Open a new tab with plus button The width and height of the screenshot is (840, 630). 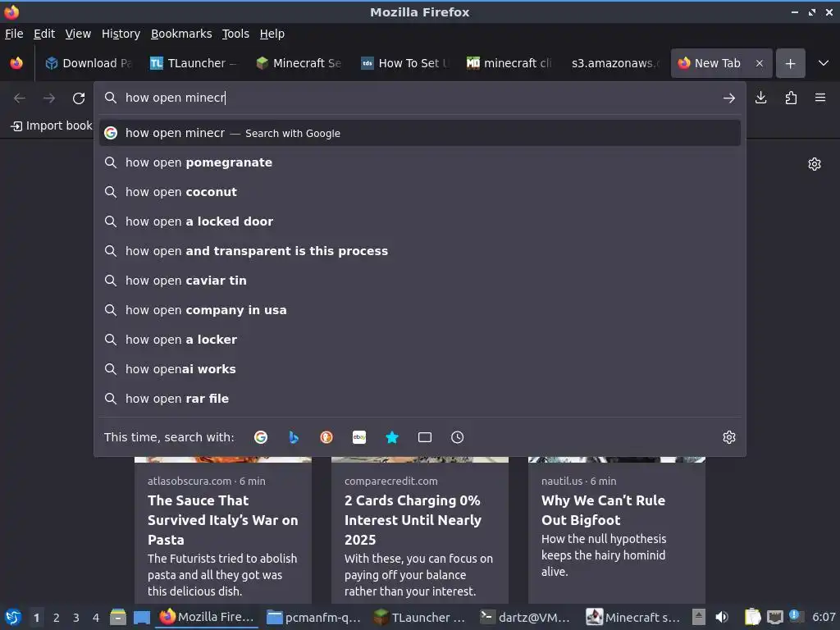click(790, 63)
